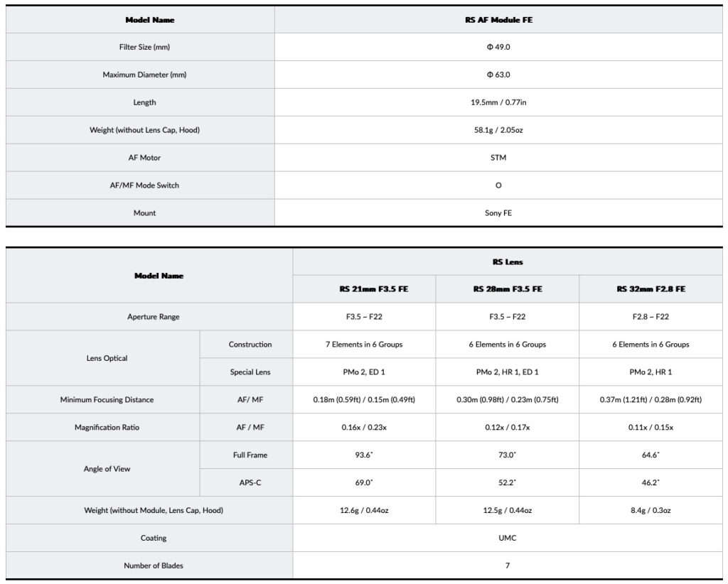728x584 pixels.
Task: Select the Filter Size (mm) row label
Action: click(x=144, y=48)
